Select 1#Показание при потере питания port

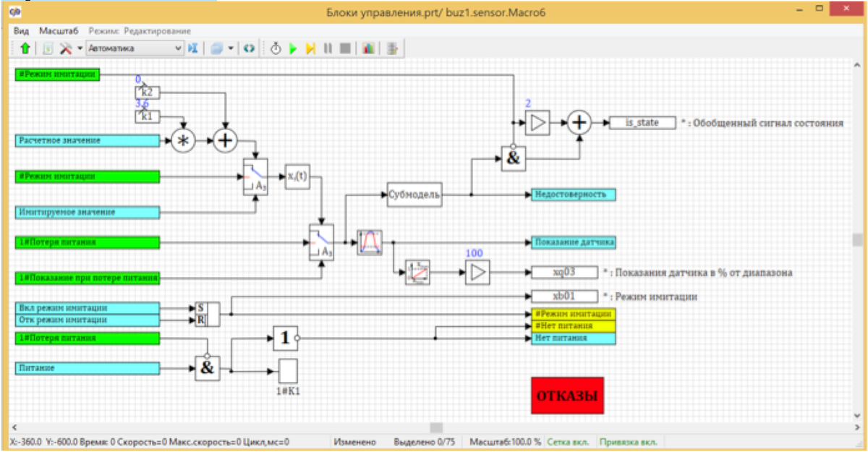[x=87, y=278]
